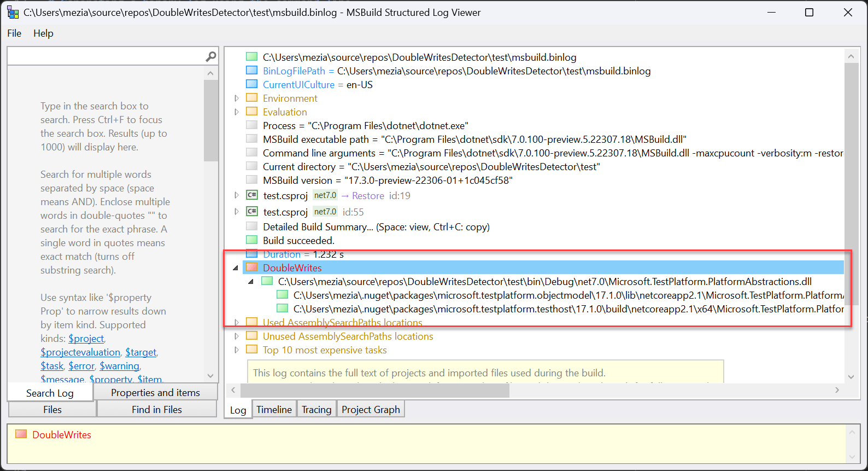This screenshot has width=868, height=471.
Task: Expand Top 10 most expensive tasks
Action: (237, 350)
